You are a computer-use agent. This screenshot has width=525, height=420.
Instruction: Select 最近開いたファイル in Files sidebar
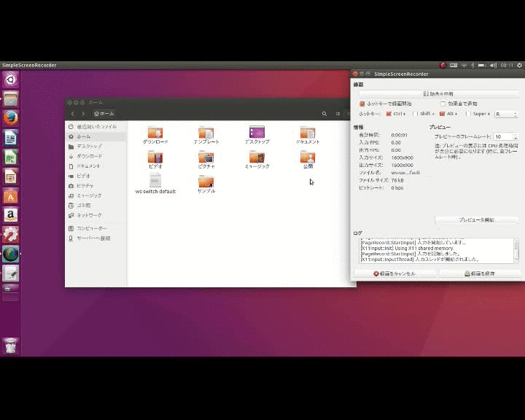(96, 127)
